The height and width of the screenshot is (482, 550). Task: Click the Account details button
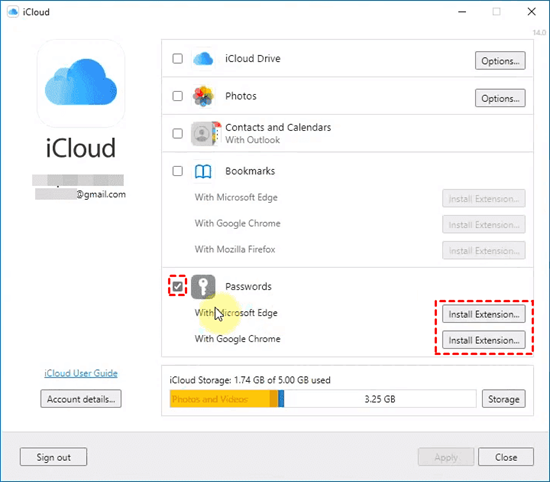[x=81, y=399]
